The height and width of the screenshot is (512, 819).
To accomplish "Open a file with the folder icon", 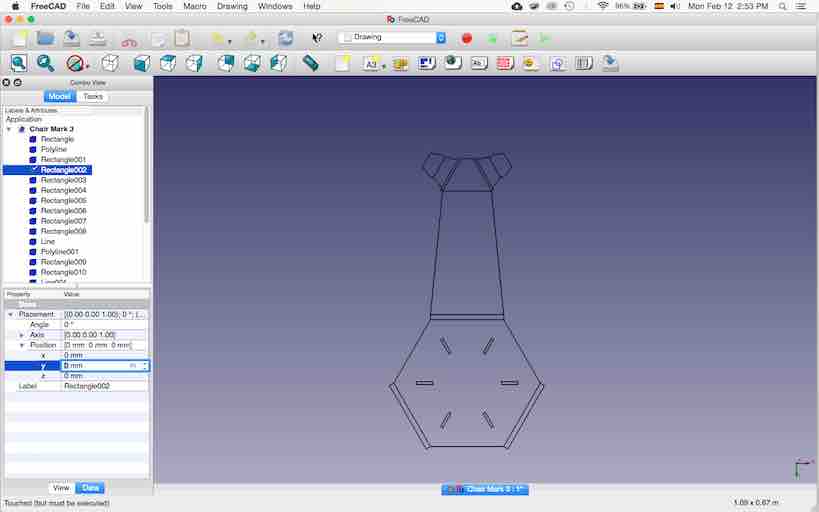I will (45, 38).
